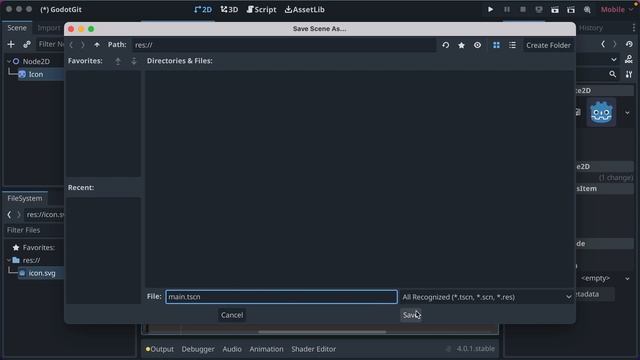Pause the running project
Image resolution: width=640 pixels, height=360 pixels.
[507, 9]
